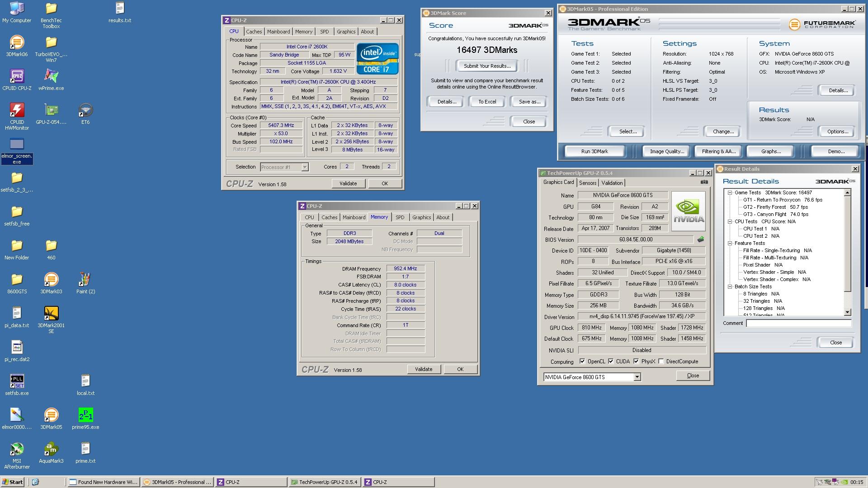Open SPD tab in top CPU-Z window
The image size is (868, 488).
325,32
